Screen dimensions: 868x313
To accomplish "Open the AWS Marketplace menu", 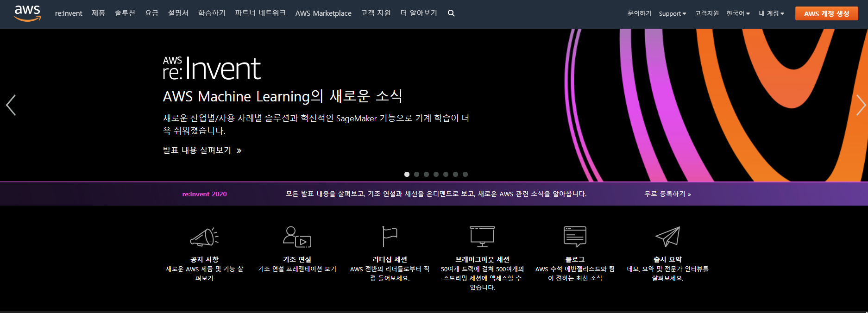I will pos(323,13).
